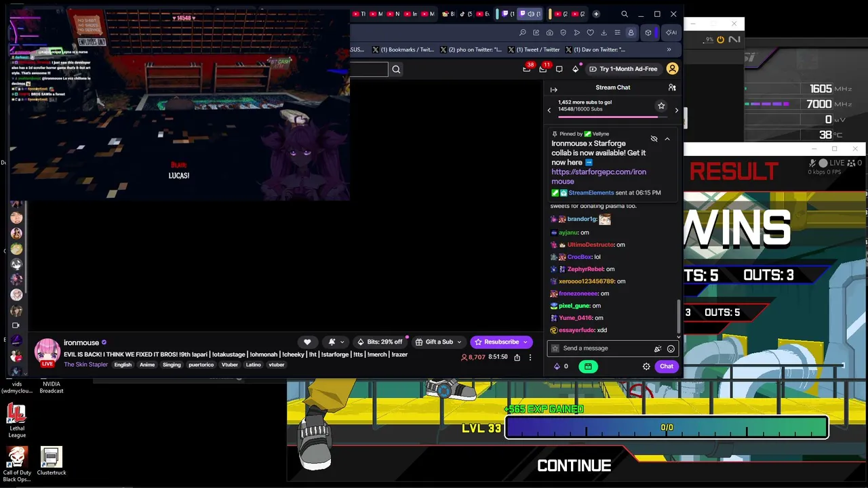Send message with Chat button
Screen dimensions: 868x488
point(667,367)
